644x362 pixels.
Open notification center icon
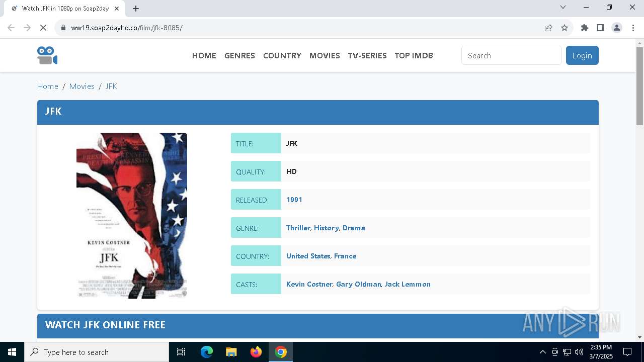coord(627,352)
